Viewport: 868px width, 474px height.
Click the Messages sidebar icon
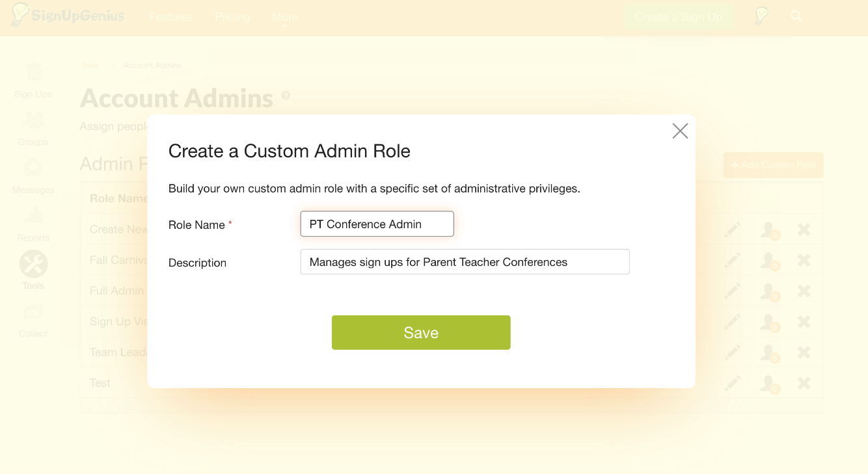33,168
